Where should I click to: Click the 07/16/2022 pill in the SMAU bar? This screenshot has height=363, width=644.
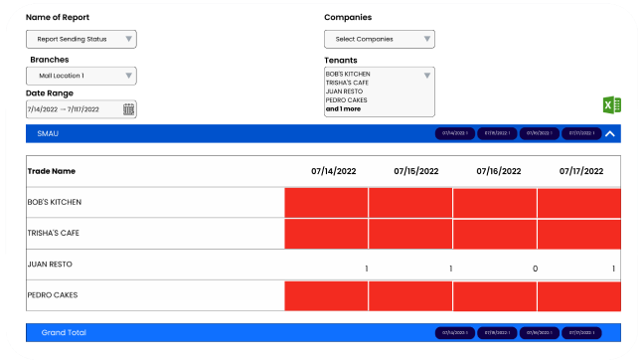(540, 133)
